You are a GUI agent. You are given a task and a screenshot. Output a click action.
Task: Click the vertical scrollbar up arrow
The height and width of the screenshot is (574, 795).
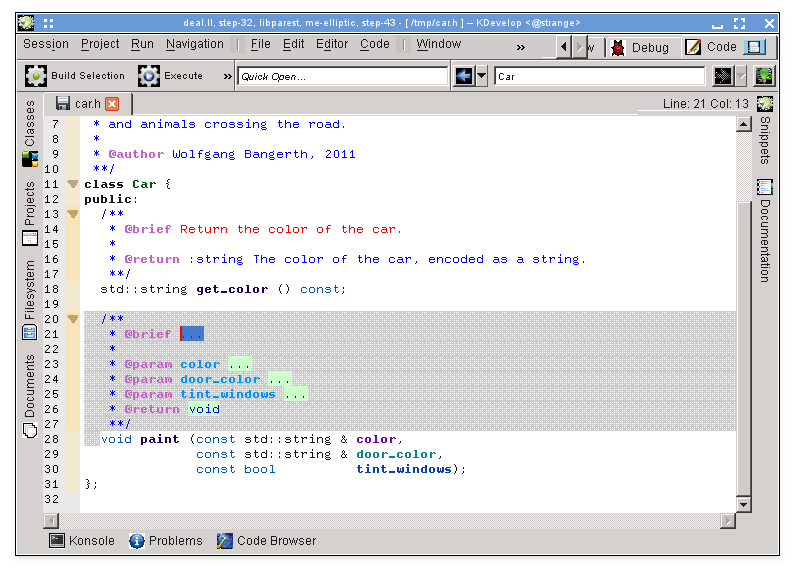(744, 124)
